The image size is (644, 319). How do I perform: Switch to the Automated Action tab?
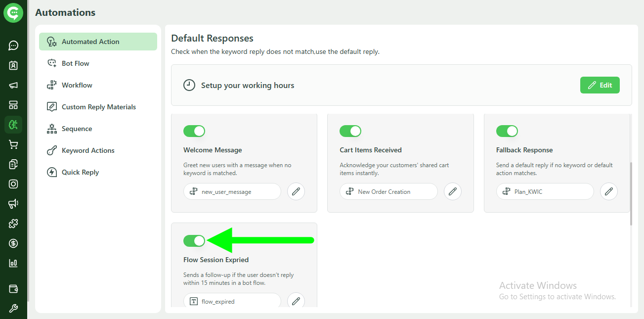(x=91, y=42)
